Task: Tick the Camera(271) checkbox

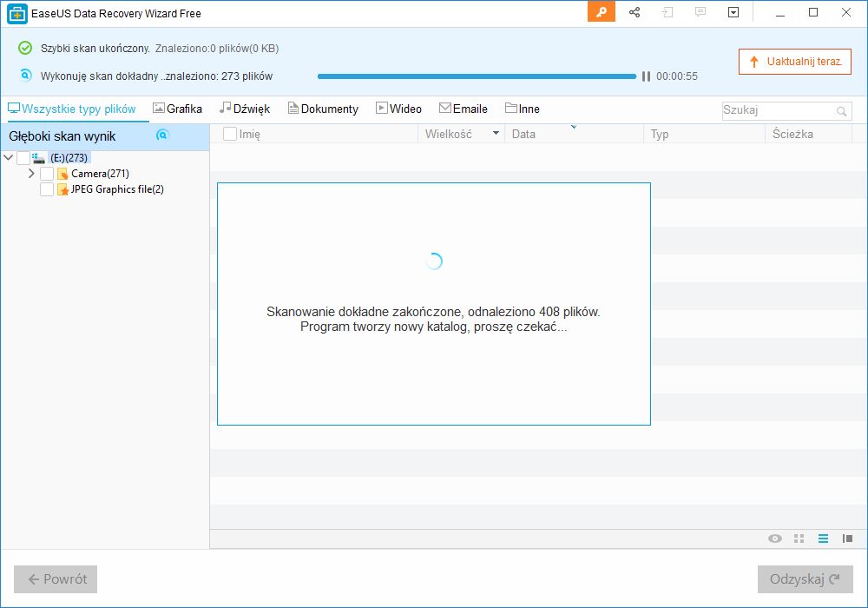Action: [x=47, y=174]
